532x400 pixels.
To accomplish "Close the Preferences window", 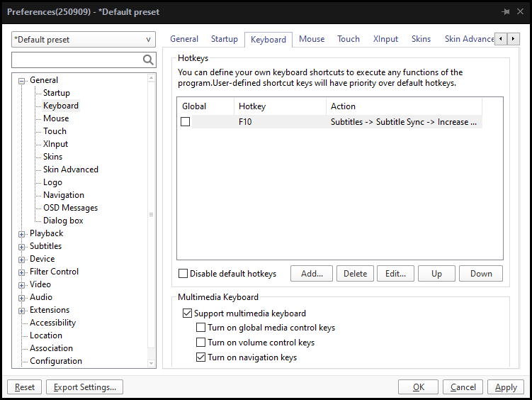I will click(520, 11).
